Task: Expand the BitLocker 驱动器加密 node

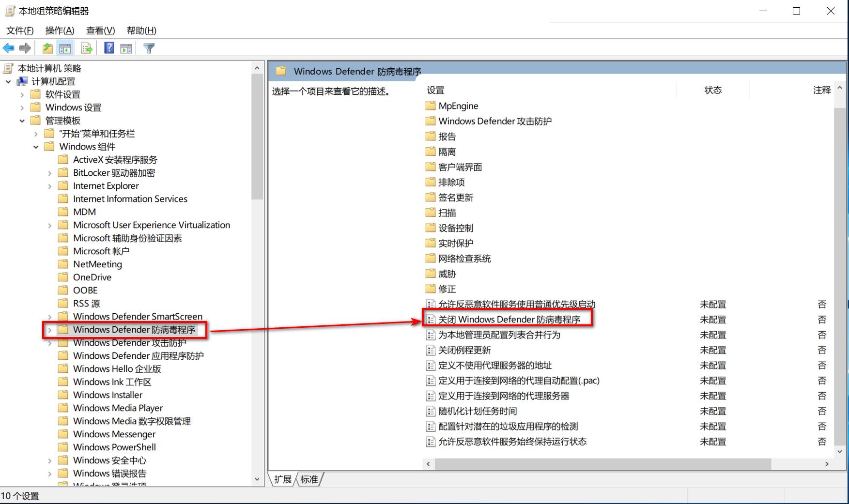Action: point(49,173)
